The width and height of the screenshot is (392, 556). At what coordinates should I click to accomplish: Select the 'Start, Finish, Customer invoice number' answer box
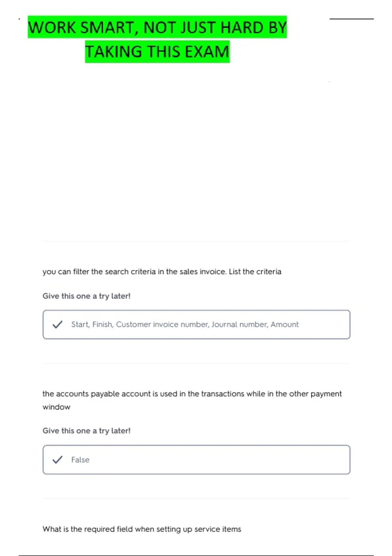pyautogui.click(x=196, y=324)
